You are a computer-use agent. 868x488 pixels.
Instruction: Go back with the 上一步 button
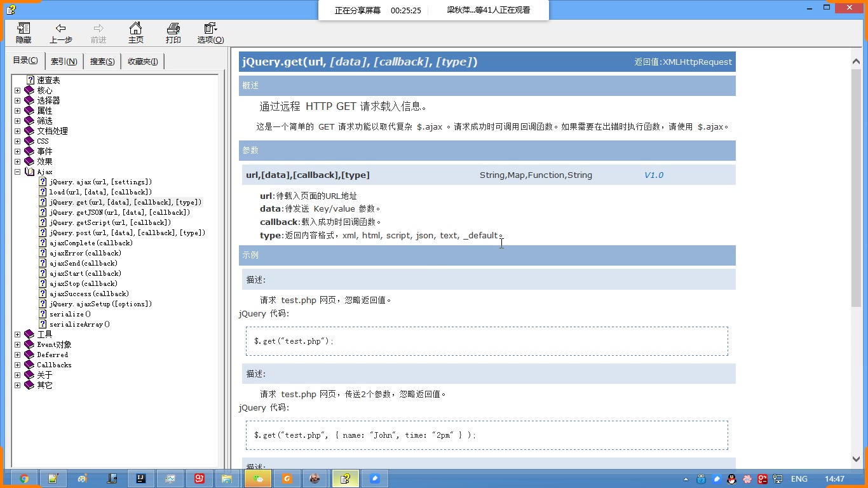[61, 33]
